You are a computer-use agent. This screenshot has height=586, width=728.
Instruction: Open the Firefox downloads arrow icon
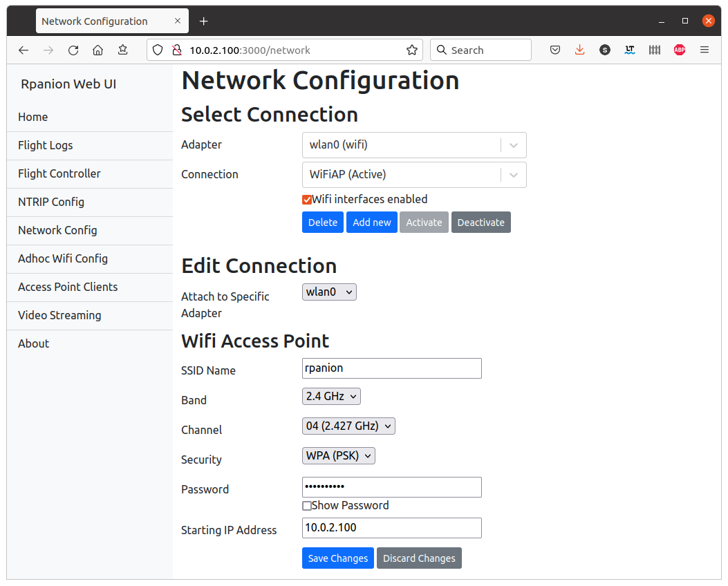click(x=579, y=50)
